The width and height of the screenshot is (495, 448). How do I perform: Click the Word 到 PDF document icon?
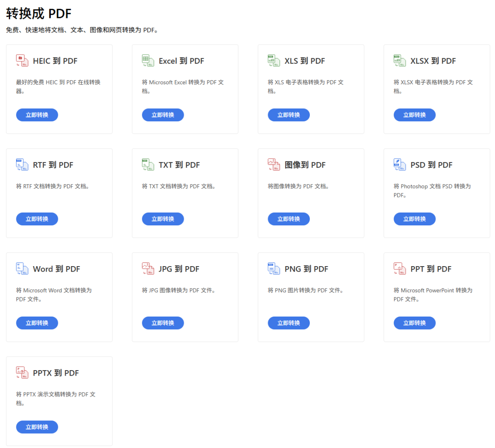(x=22, y=269)
